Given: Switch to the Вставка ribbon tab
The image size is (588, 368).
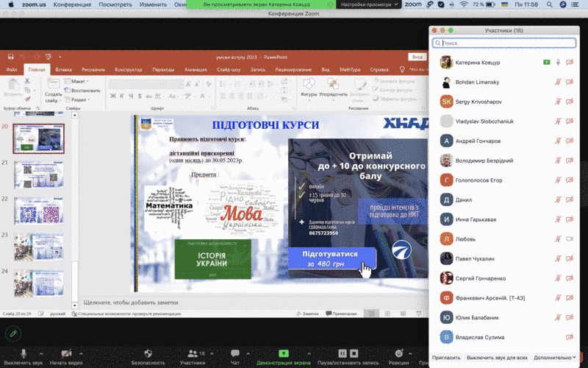Looking at the screenshot, I should (63, 69).
